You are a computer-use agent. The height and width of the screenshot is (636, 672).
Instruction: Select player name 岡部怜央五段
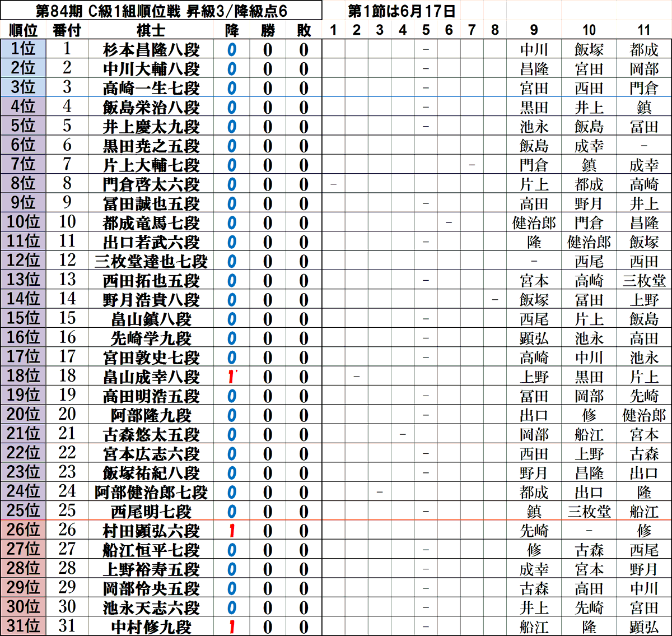[151, 588]
